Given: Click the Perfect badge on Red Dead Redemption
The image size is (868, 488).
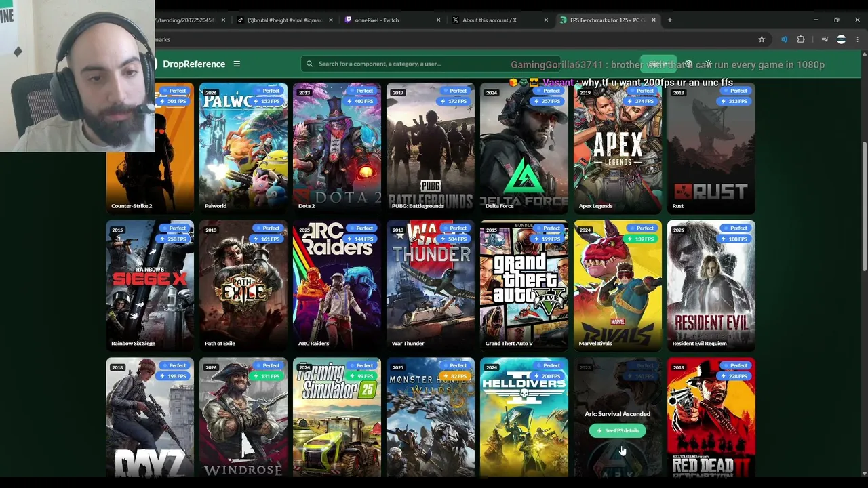Looking at the screenshot, I should [736, 366].
